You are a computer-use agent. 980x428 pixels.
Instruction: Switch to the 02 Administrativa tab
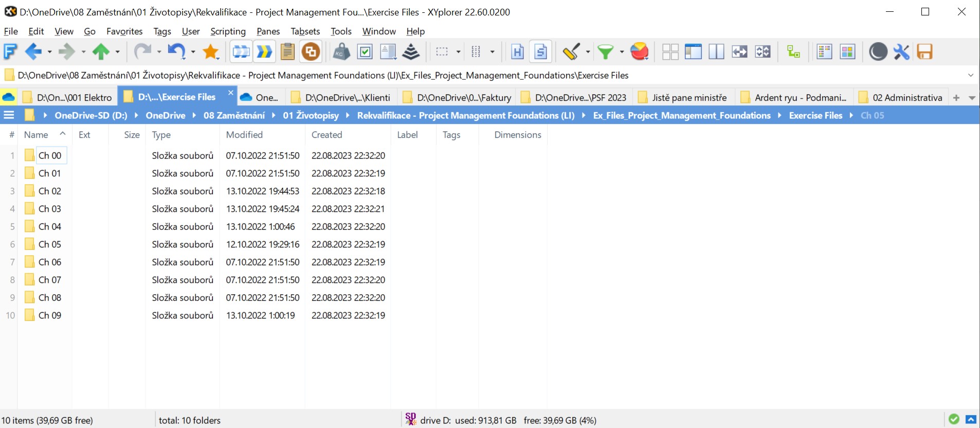tap(900, 97)
